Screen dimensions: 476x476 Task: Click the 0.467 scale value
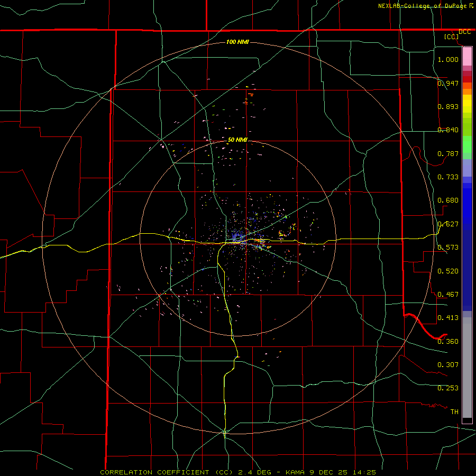448,295
